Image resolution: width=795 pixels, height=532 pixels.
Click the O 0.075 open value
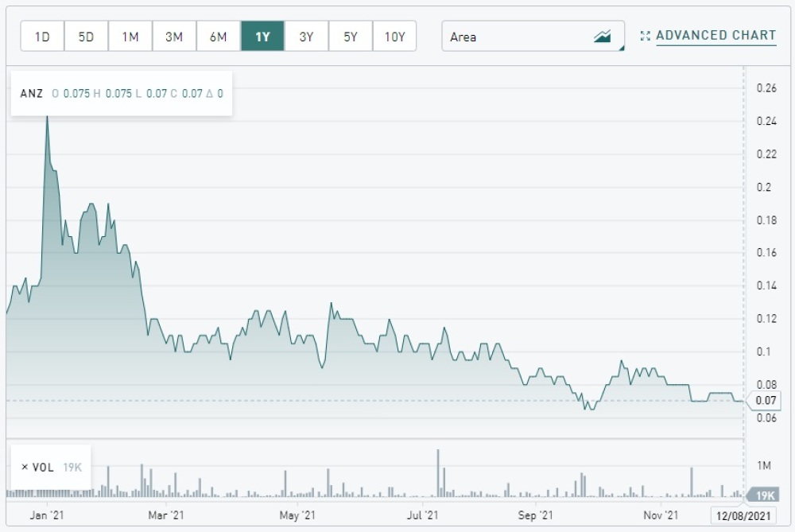tap(71, 93)
